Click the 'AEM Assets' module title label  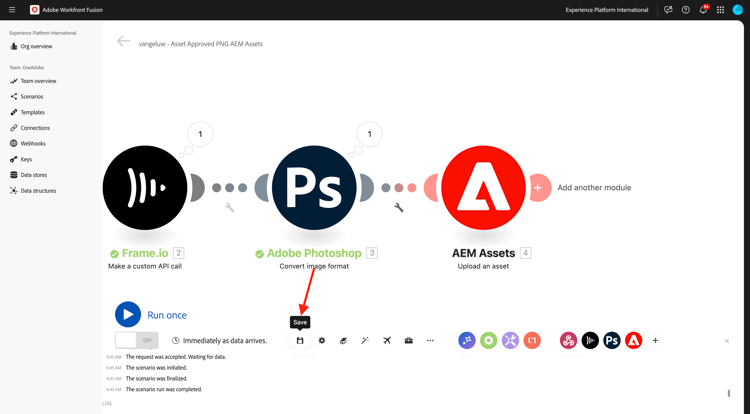(483, 253)
